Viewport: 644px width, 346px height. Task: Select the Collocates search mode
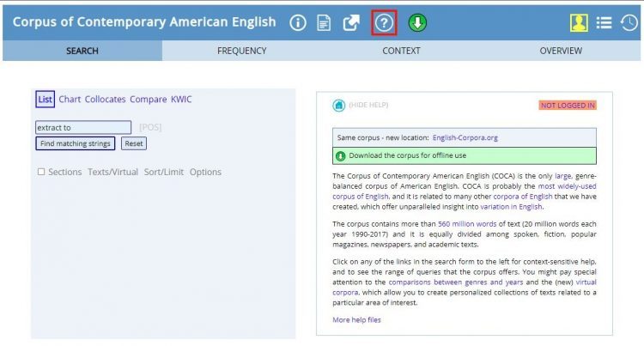tap(105, 100)
